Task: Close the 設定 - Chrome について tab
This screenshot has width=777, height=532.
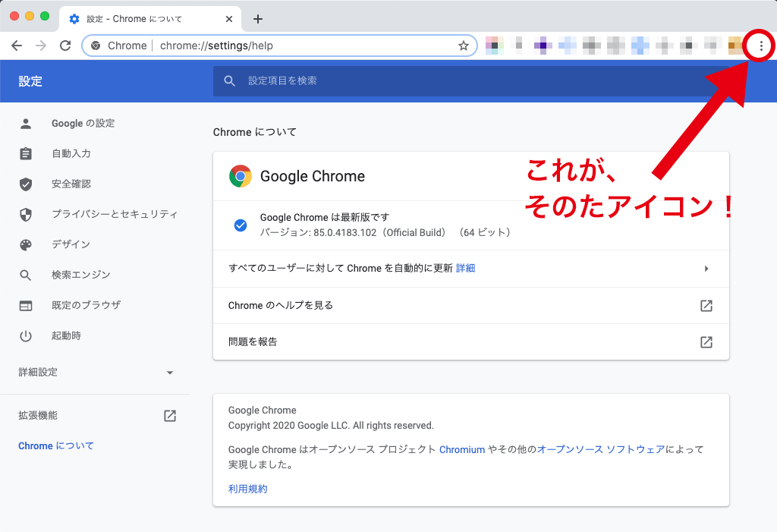Action: click(x=229, y=19)
